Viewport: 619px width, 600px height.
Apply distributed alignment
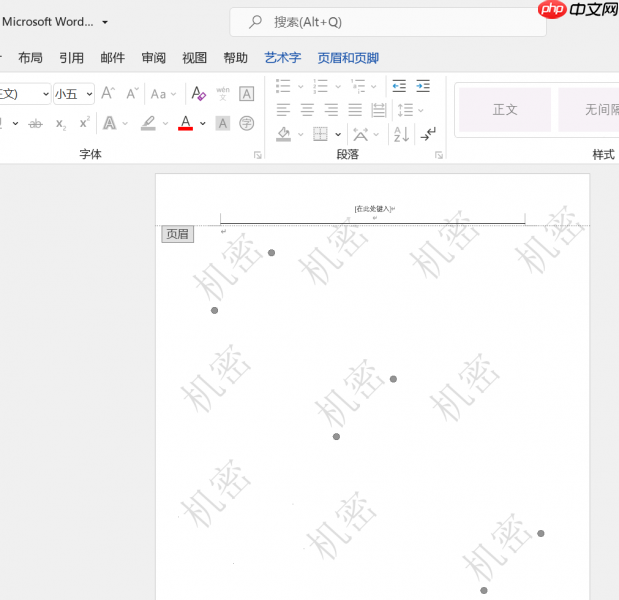click(x=379, y=110)
